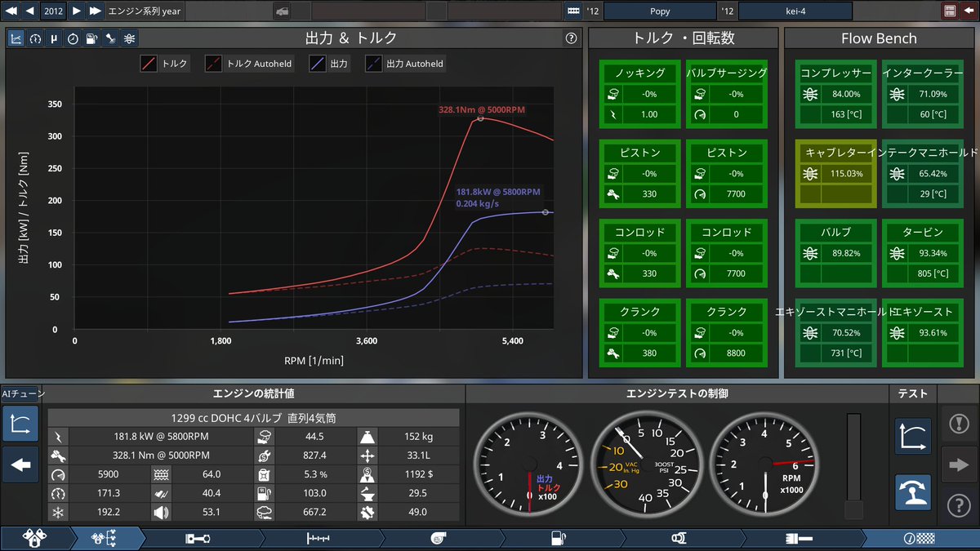
Task: Open the turbocharger aspiration tab
Action: point(439,539)
